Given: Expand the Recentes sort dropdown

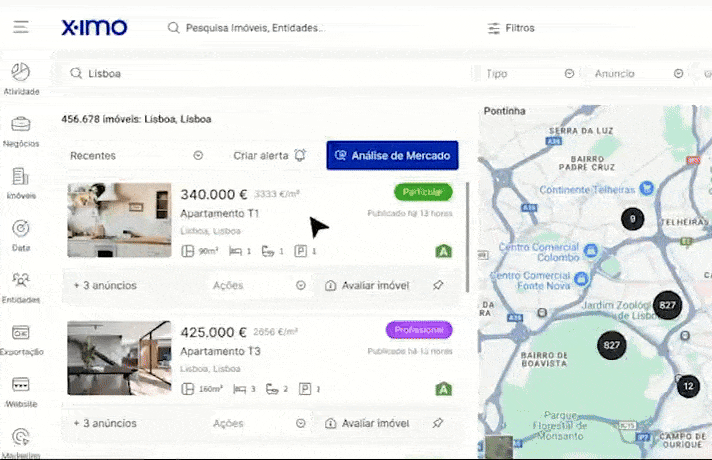Looking at the screenshot, I should coord(198,155).
